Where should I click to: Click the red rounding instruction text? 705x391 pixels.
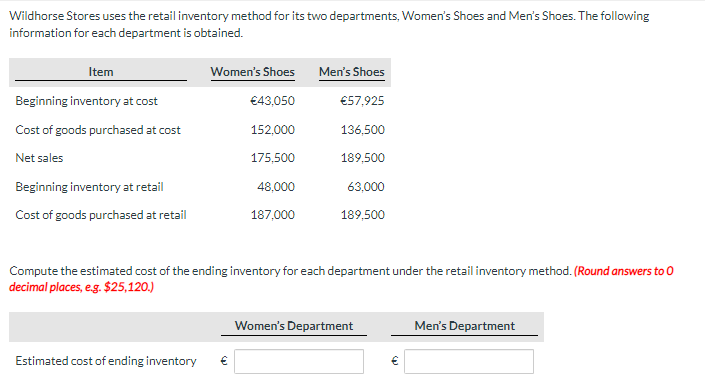coord(341,279)
